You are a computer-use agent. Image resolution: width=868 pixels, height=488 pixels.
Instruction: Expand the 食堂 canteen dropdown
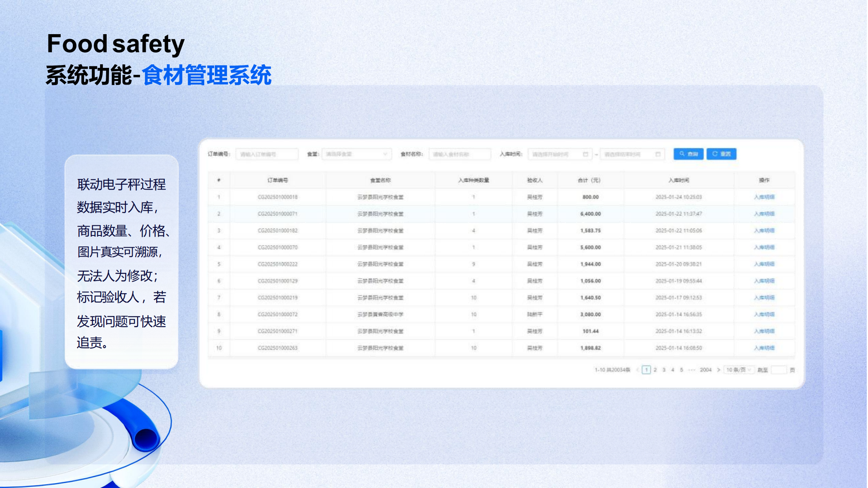[356, 154]
